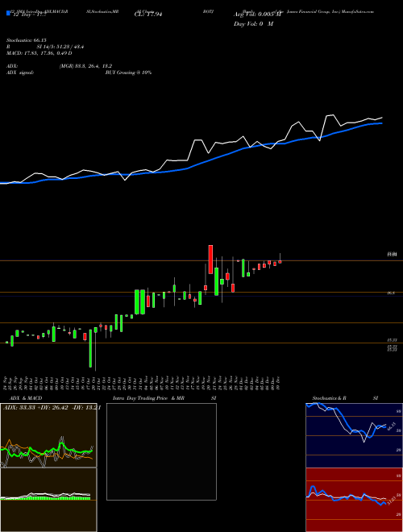Image resolution: width=403 pixels, height=532 pixels.
Task: Click the blue 12 Day SMA legend square
Action: point(8,13)
